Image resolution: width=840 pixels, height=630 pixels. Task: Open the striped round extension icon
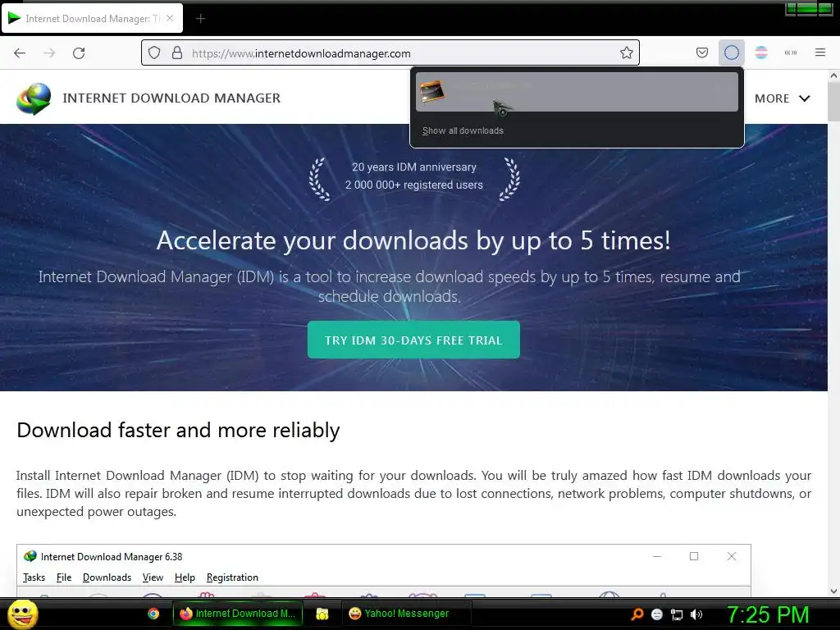click(x=761, y=53)
